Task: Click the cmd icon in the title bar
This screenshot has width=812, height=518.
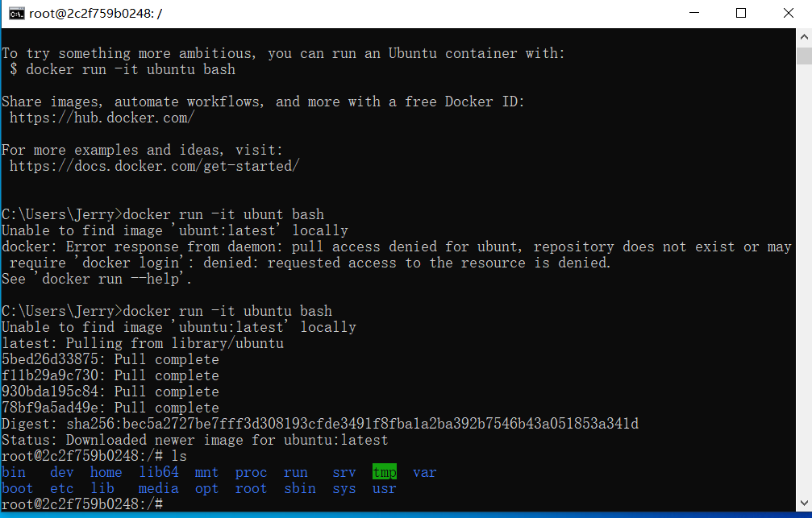Action: pos(17,14)
